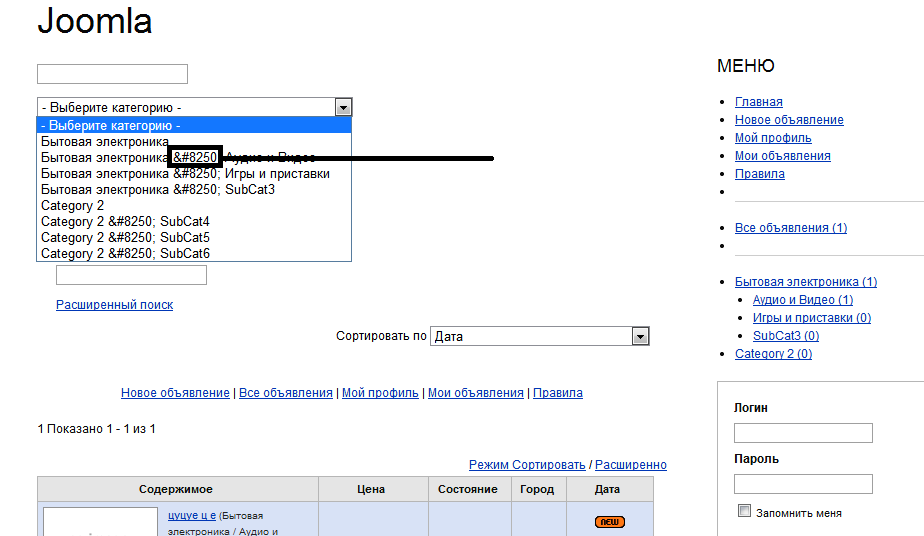The width and height of the screenshot is (924, 536).
Task: Pick the 'Category 2 SubCat6' option
Action: 194,253
